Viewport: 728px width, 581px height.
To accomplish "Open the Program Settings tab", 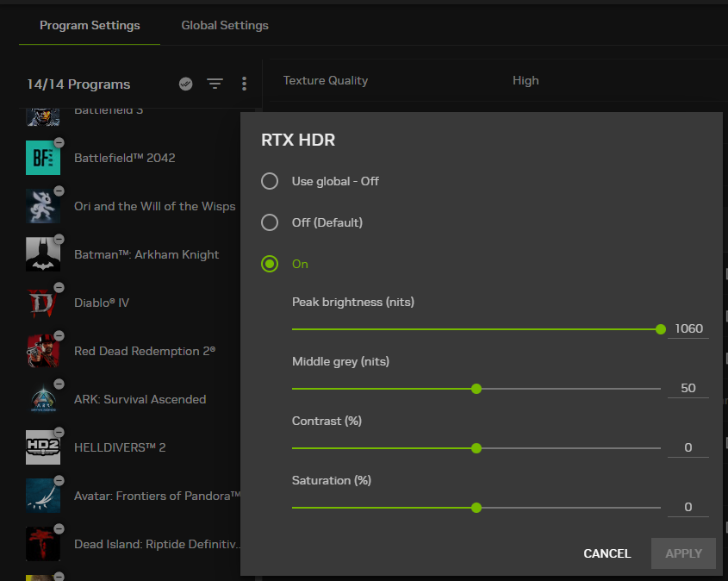I will click(x=90, y=25).
